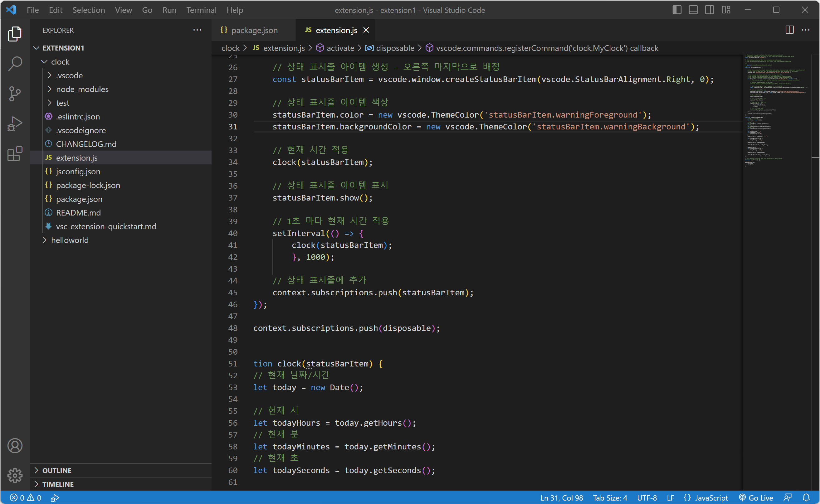Toggle the primary side bar visibility

pyautogui.click(x=676, y=10)
